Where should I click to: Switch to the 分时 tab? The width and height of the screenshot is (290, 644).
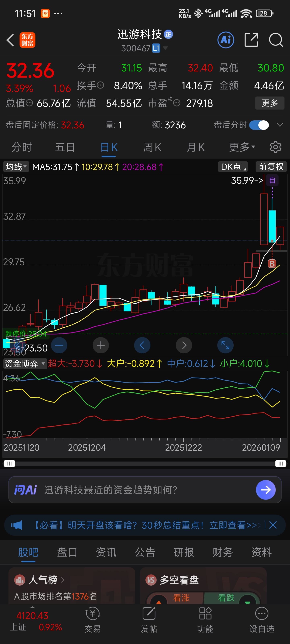tap(22, 147)
